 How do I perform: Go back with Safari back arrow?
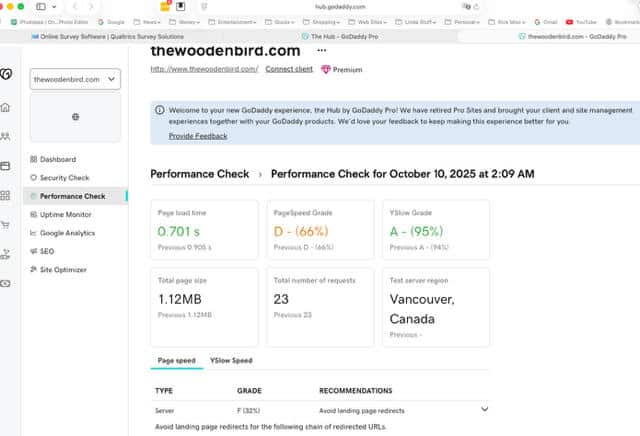pyautogui.click(x=74, y=7)
